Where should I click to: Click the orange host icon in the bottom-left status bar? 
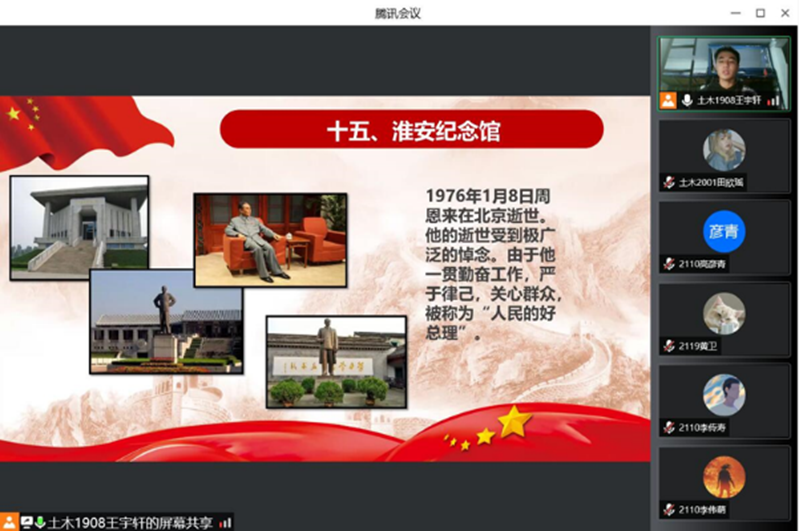(10, 522)
